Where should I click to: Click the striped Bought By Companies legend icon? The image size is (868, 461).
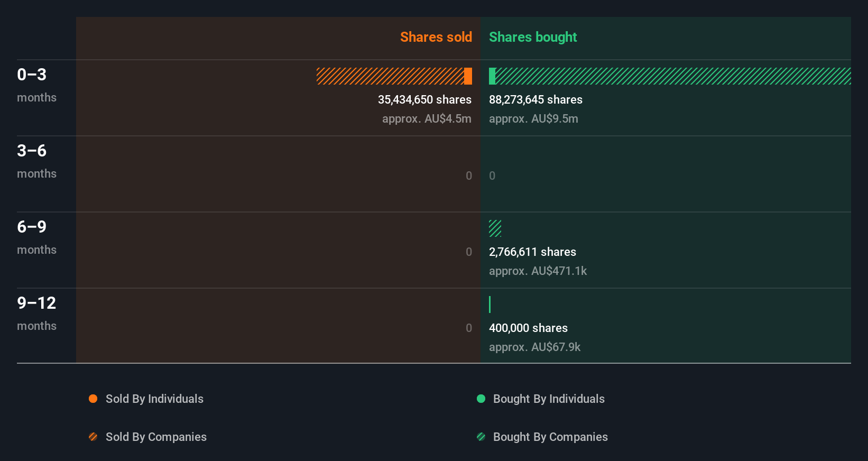[481, 437]
